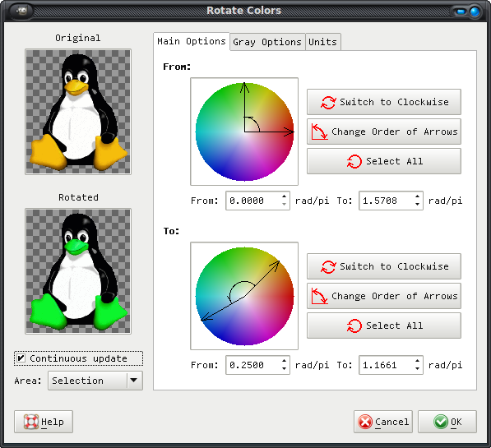Select the Main Options tab
This screenshot has height=448, width=491.
click(x=192, y=41)
